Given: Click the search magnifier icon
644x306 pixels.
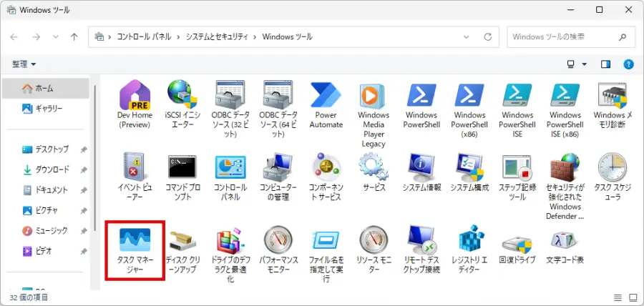Looking at the screenshot, I should pyautogui.click(x=623, y=37).
